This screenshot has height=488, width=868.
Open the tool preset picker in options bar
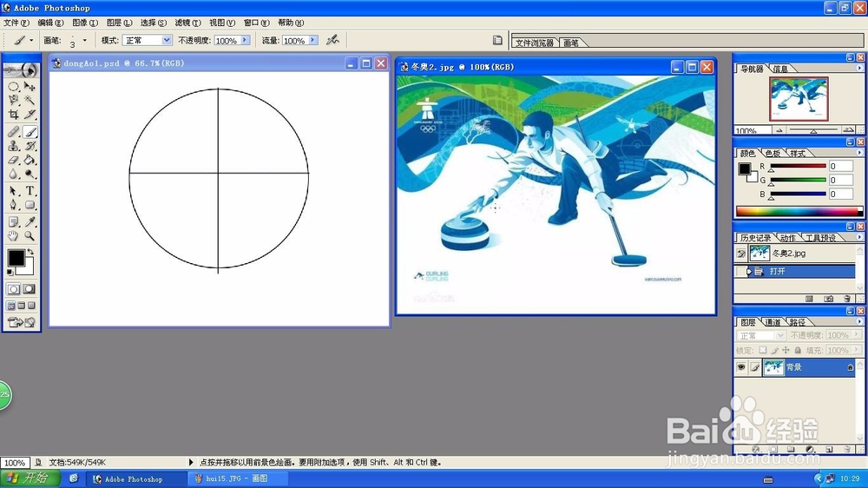point(23,40)
